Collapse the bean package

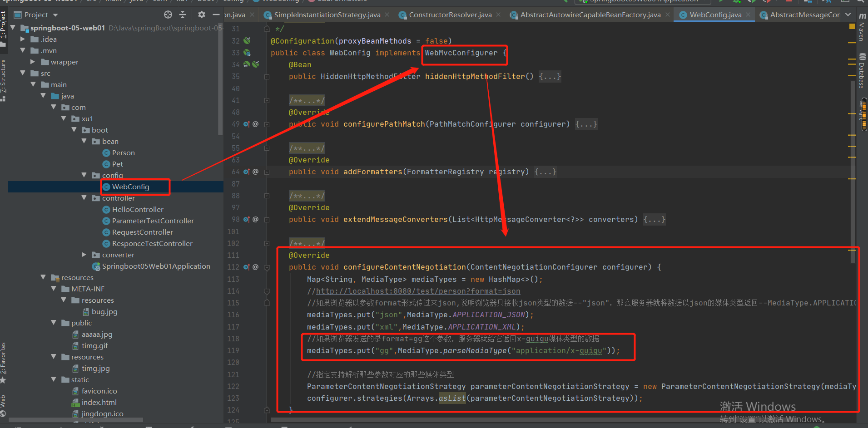84,141
